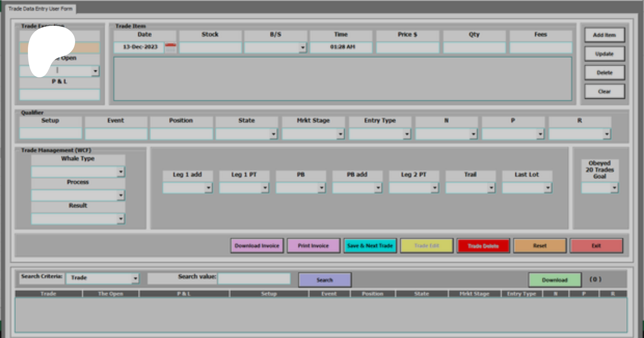This screenshot has height=338, width=644.
Task: Expand the B/S dropdown
Action: tap(303, 48)
